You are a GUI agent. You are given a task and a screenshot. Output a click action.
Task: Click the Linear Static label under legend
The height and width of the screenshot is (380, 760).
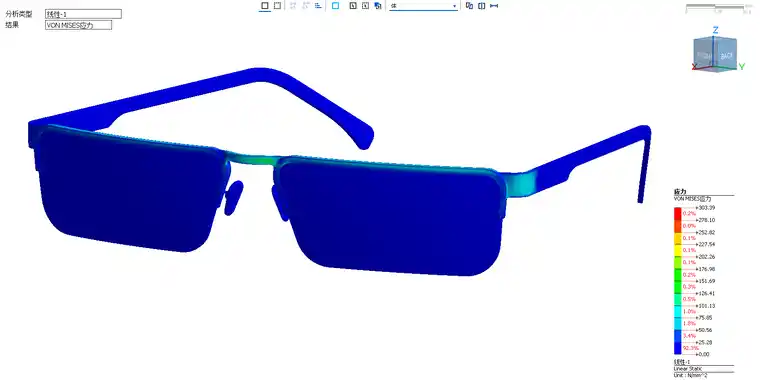pos(687,370)
